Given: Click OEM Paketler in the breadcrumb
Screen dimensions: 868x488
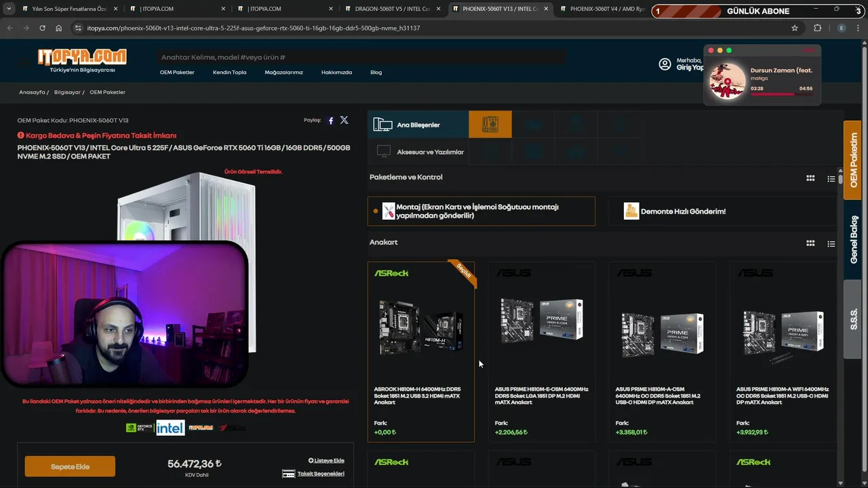Looking at the screenshot, I should click(107, 92).
